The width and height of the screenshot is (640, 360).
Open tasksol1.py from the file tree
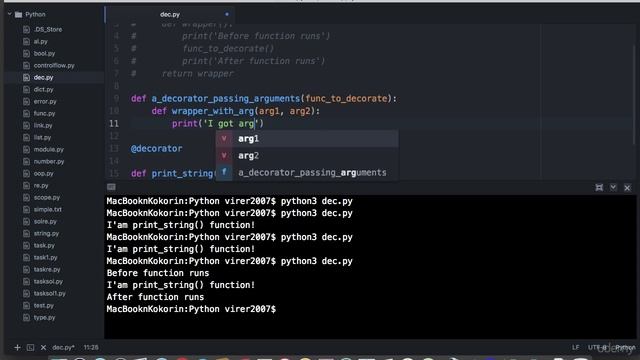click(49, 293)
